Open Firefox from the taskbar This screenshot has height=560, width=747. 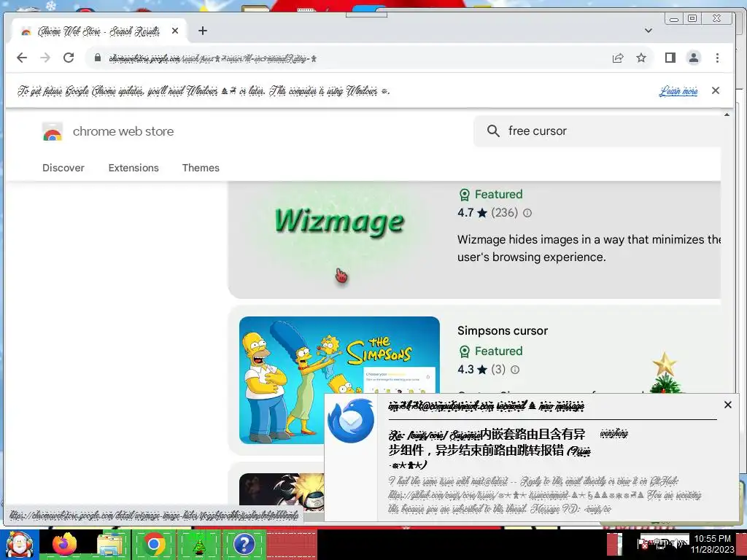[64, 544]
